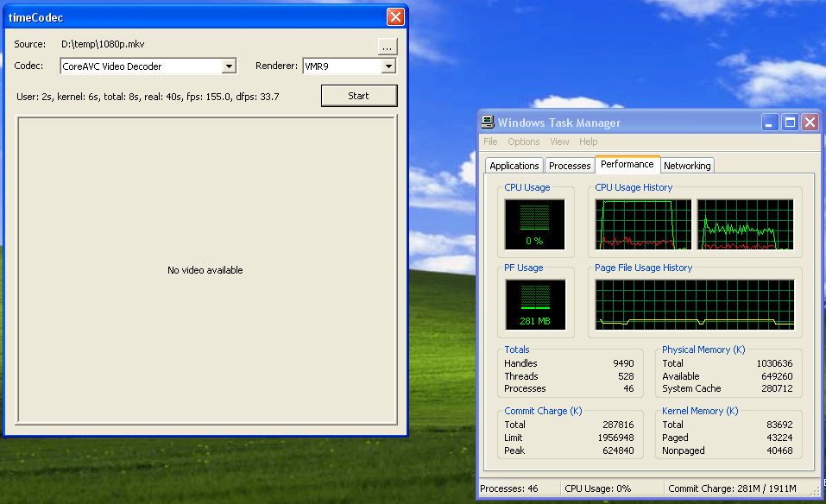Click Commit Charge Total value 287816
This screenshot has height=504, width=826.
point(619,425)
